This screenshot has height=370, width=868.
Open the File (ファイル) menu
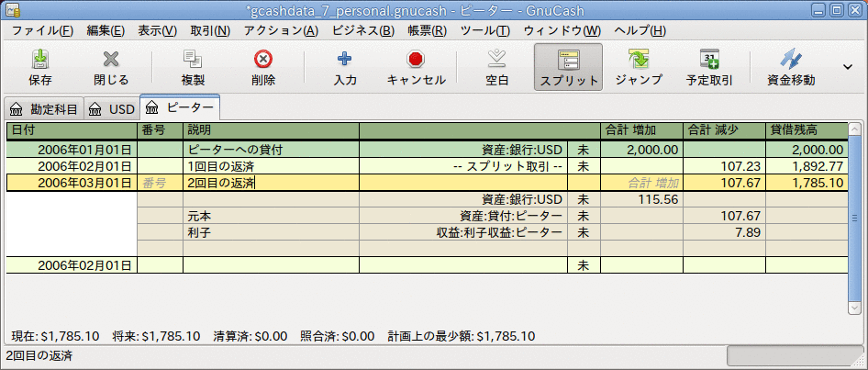pyautogui.click(x=42, y=30)
